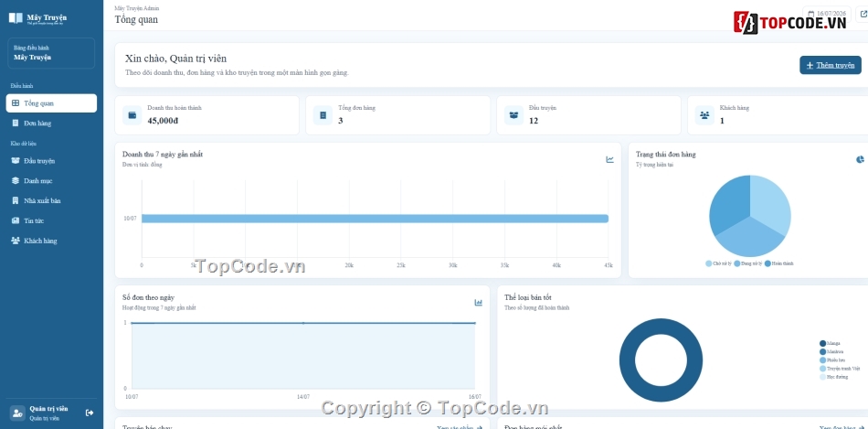
Task: Click the Bảng điều hành Mây Truyện box
Action: coord(51,53)
